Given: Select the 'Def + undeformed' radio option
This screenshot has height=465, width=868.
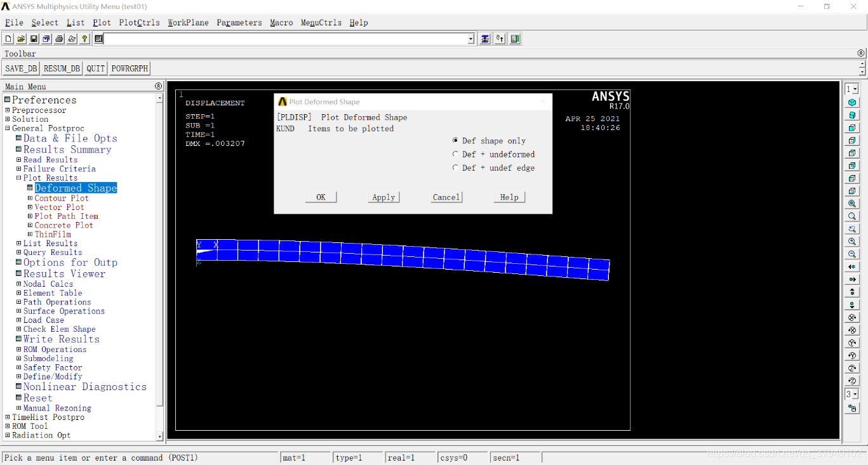Looking at the screenshot, I should pyautogui.click(x=455, y=154).
